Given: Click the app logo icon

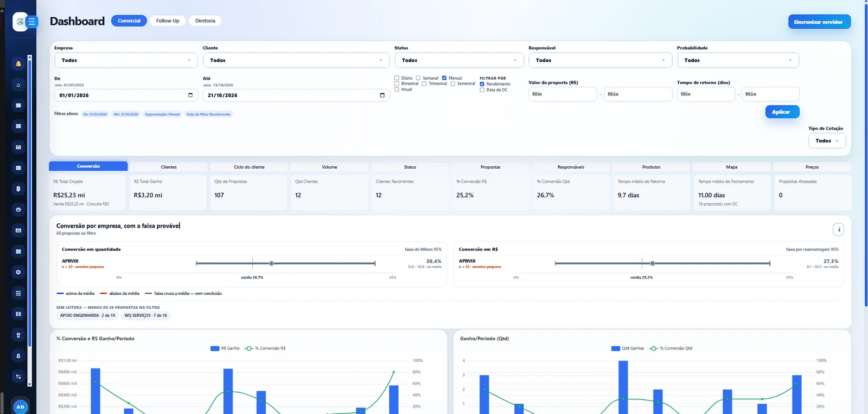Looking at the screenshot, I should tap(20, 22).
